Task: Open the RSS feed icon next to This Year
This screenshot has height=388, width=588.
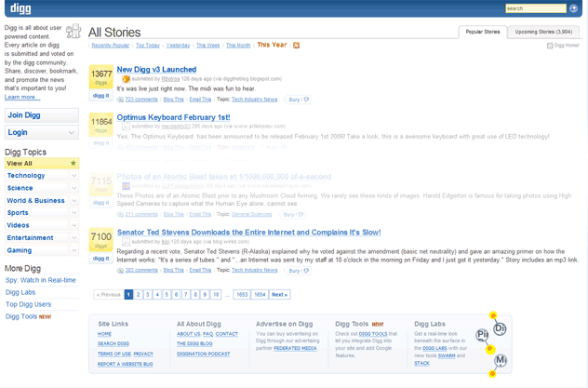Action: tap(296, 46)
